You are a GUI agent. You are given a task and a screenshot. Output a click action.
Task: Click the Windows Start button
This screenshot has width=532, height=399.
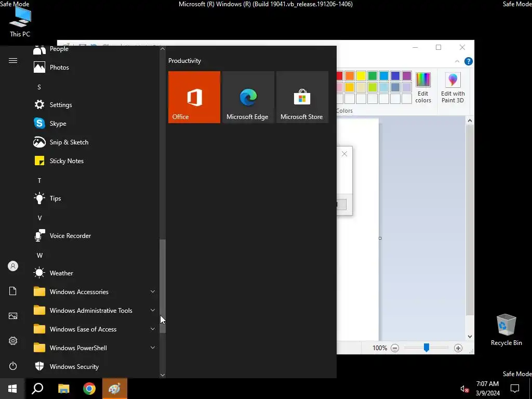[12, 389]
